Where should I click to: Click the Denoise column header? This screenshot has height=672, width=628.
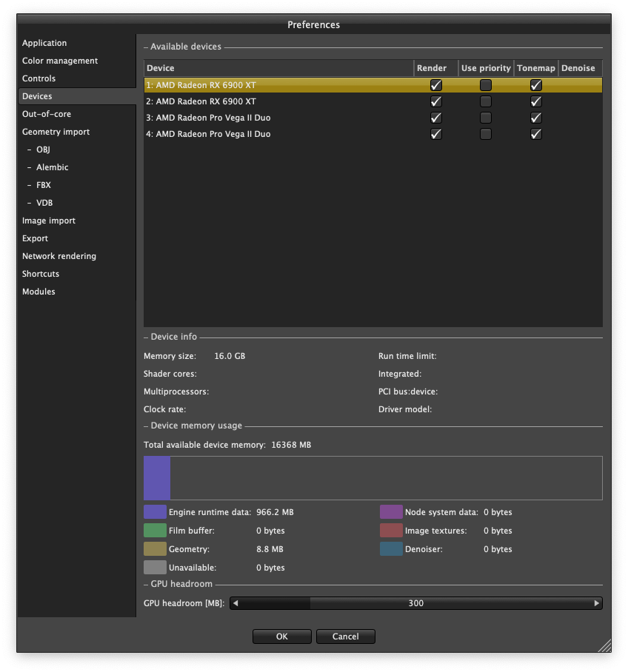click(580, 68)
